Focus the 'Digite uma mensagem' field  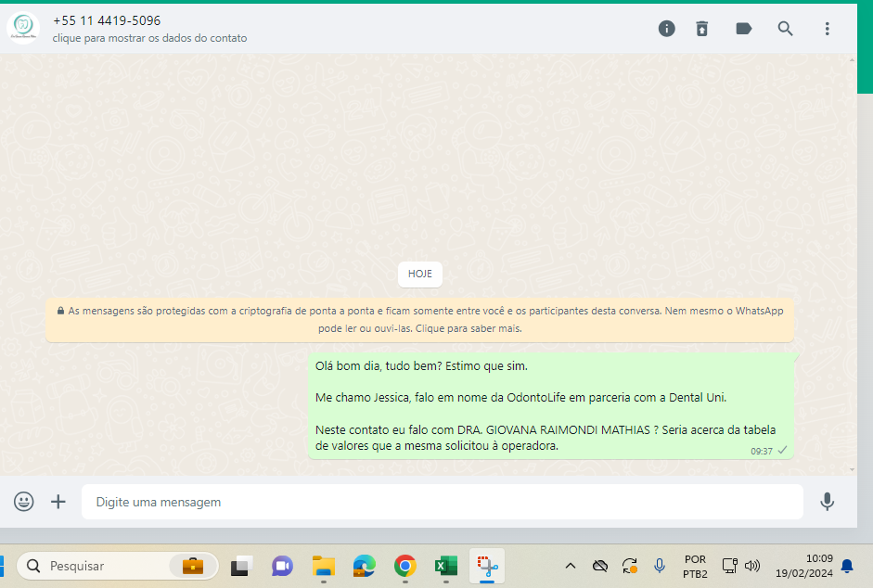click(443, 502)
